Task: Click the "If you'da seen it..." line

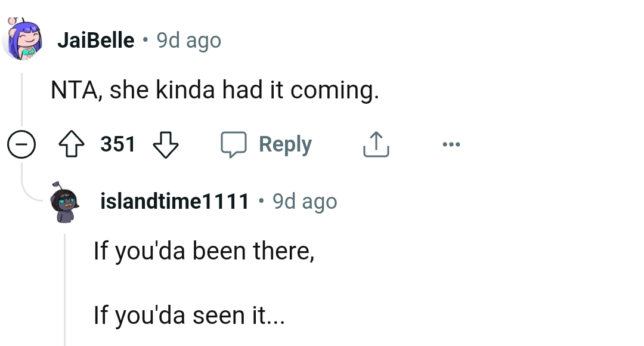Action: pos(190,315)
